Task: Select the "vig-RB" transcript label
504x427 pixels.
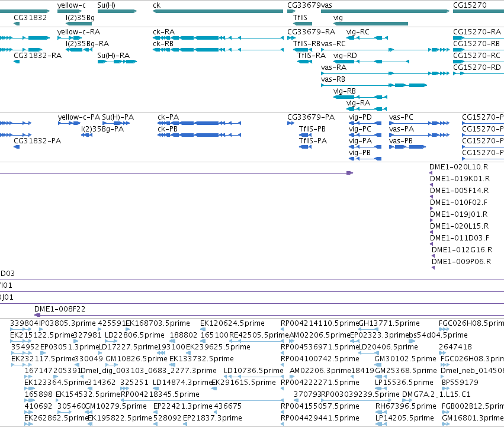Action: point(345,91)
